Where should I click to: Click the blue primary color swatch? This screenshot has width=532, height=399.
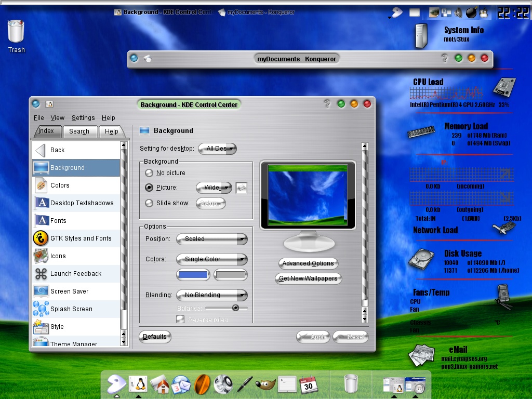click(193, 274)
